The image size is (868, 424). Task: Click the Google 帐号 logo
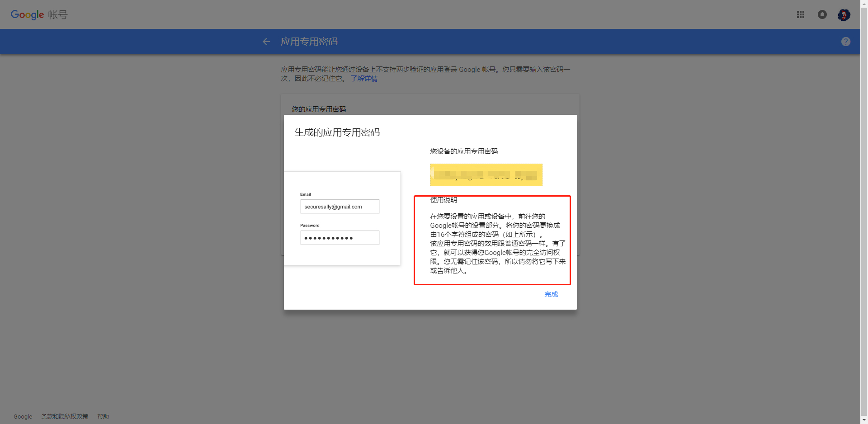click(39, 14)
